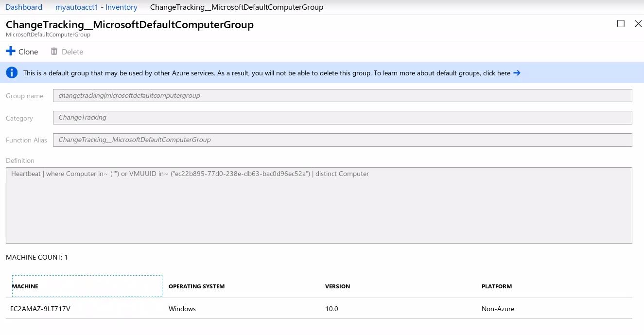The image size is (644, 335).
Task: Click the Windows operating system cell
Action: click(x=182, y=309)
